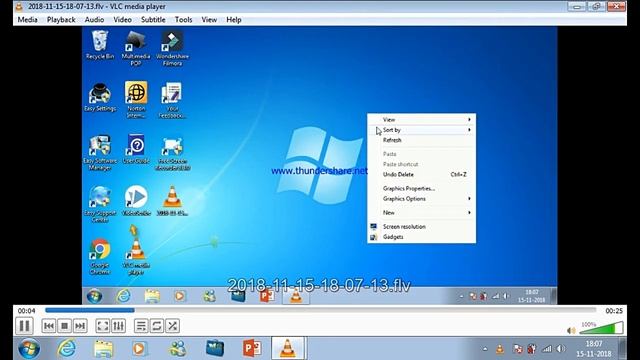The height and width of the screenshot is (360, 640).
Task: Open the Video menu
Action: (x=122, y=20)
